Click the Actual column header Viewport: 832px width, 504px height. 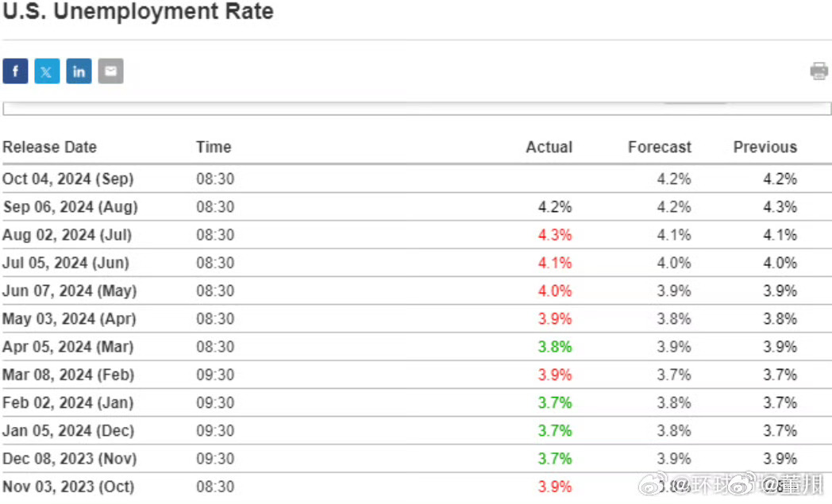tap(549, 147)
